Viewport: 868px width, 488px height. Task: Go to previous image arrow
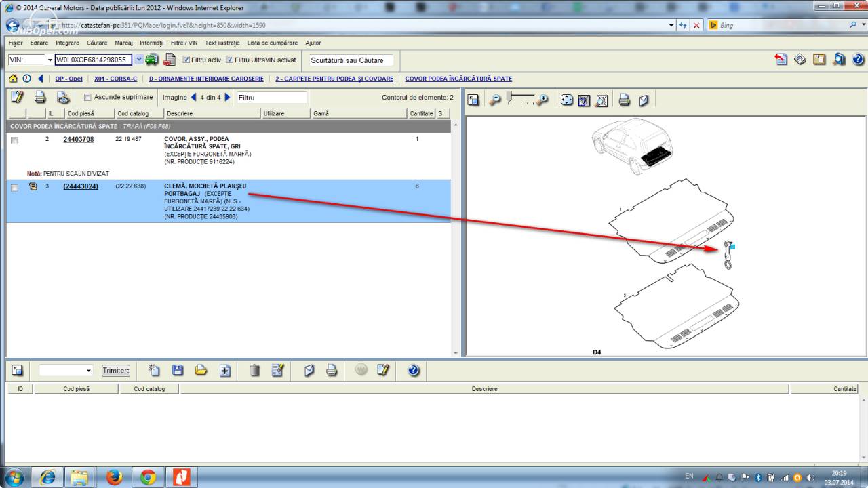(193, 97)
